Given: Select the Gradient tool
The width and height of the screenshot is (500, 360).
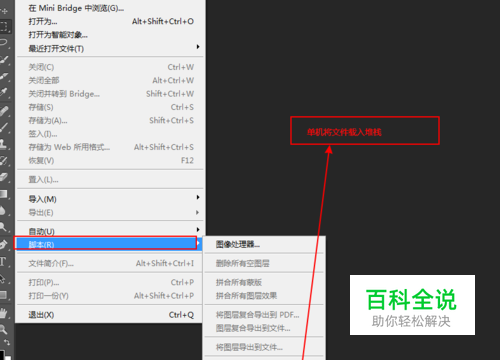Looking at the screenshot, I should 4,194.
